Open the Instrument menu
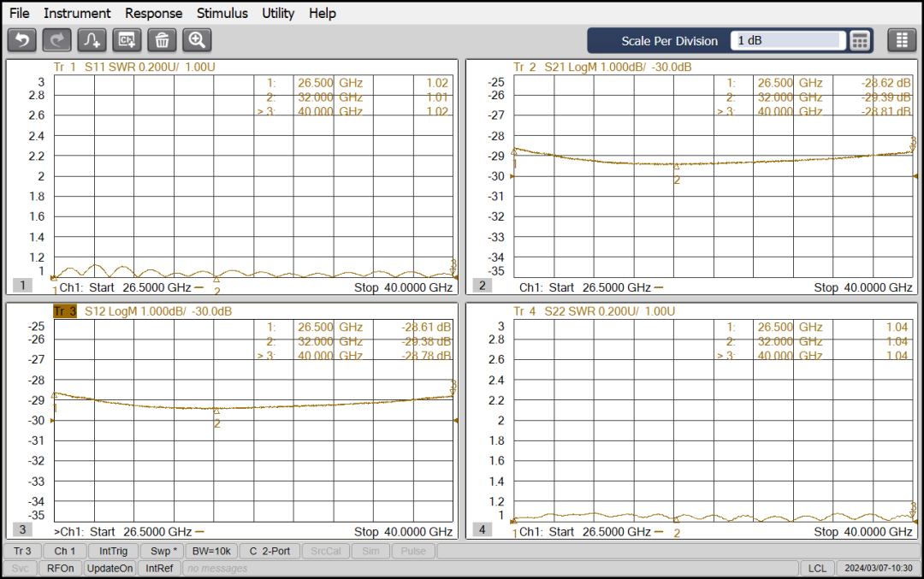The width and height of the screenshot is (924, 579). pos(77,13)
